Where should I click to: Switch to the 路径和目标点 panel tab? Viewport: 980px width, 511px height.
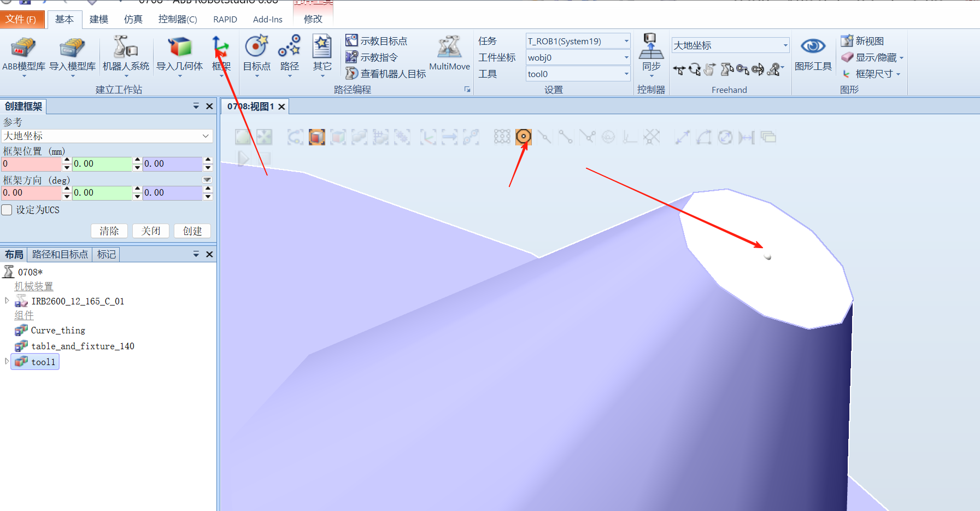click(x=60, y=254)
